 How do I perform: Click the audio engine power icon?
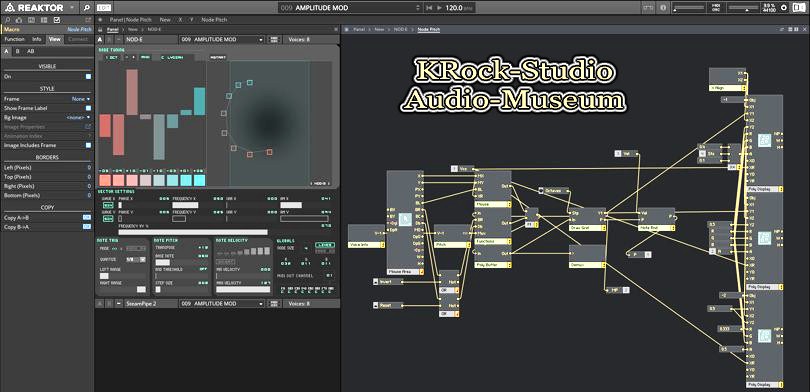pos(784,8)
